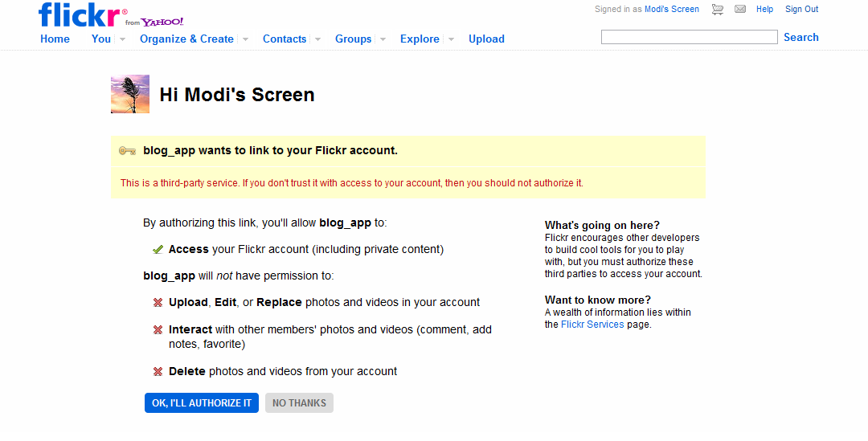The image size is (868, 441).
Task: Click 'Want to know more?' heading
Action: pyautogui.click(x=598, y=300)
